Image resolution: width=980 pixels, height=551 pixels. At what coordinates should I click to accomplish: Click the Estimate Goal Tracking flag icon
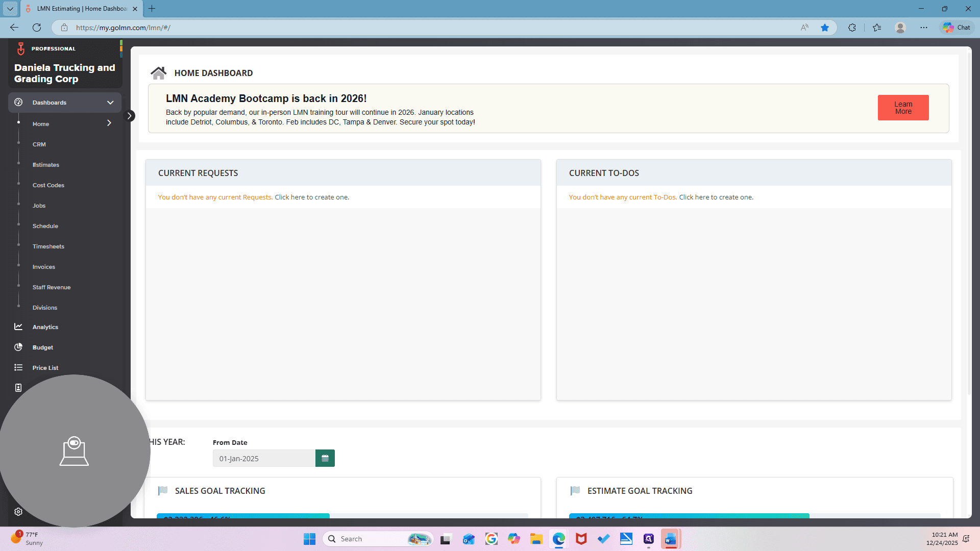click(575, 490)
